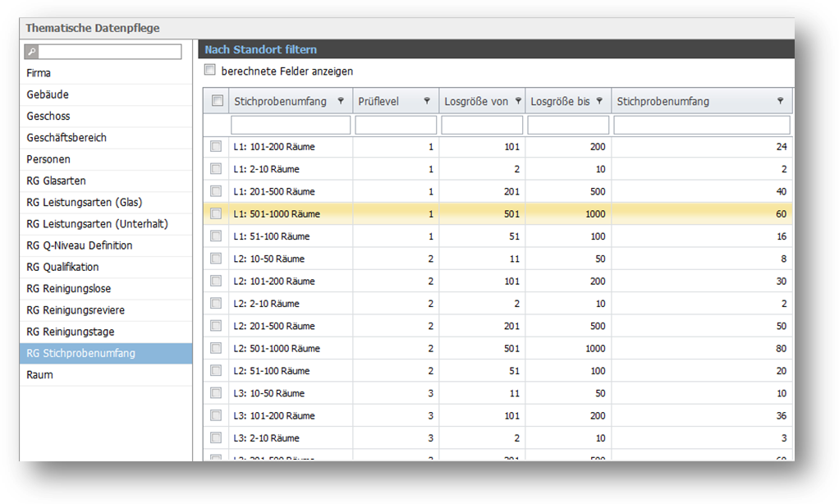Open filter icon of Prüflevel column

click(427, 101)
